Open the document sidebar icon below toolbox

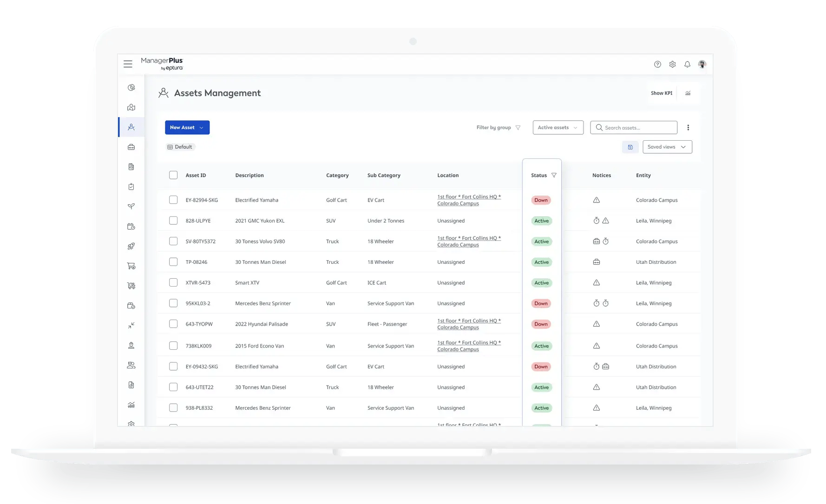pyautogui.click(x=131, y=167)
